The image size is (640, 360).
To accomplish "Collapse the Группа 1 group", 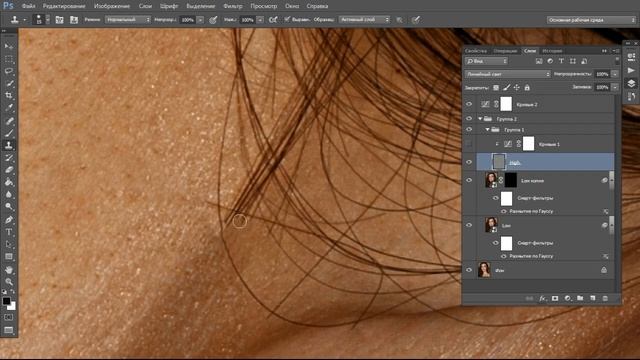I will pyautogui.click(x=487, y=130).
